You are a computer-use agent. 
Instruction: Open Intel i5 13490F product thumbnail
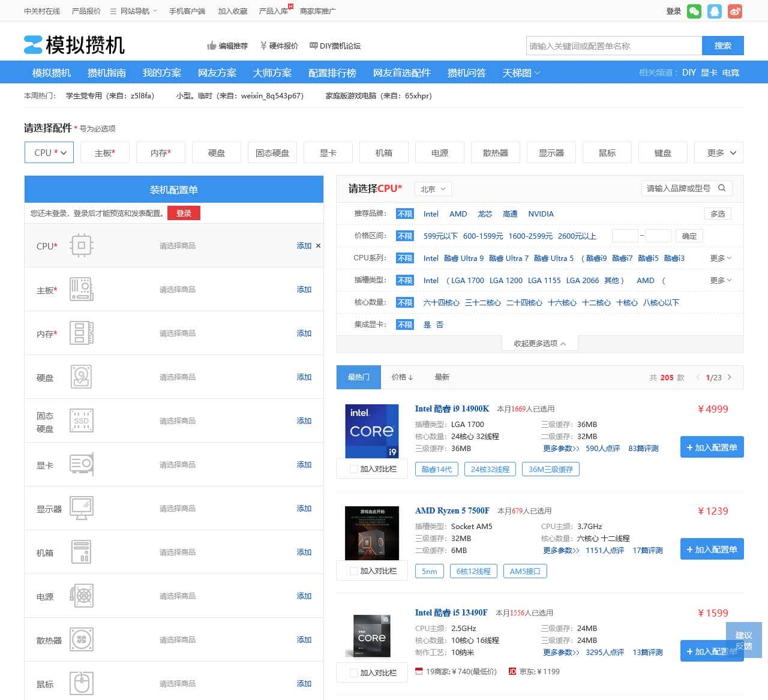(x=372, y=635)
